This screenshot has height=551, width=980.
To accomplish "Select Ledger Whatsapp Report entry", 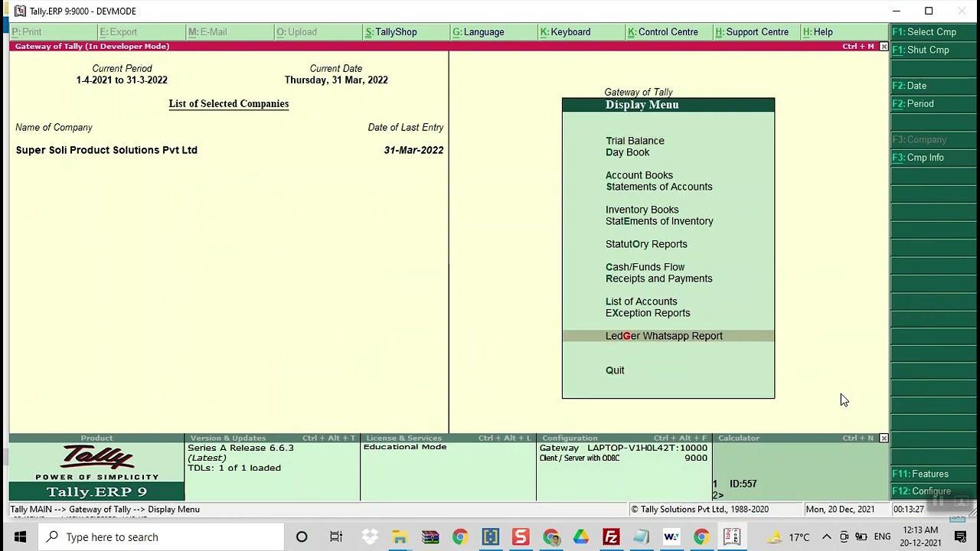I will click(x=668, y=336).
